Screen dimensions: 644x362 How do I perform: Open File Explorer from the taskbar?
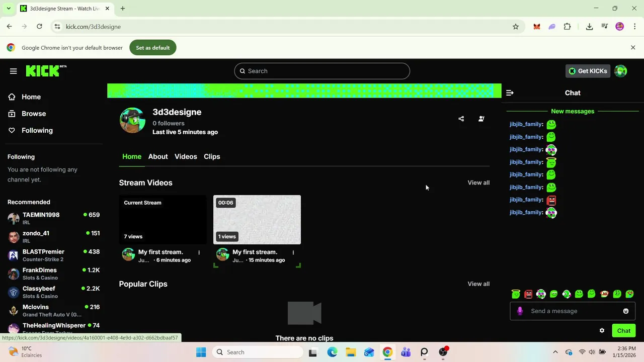point(351,352)
